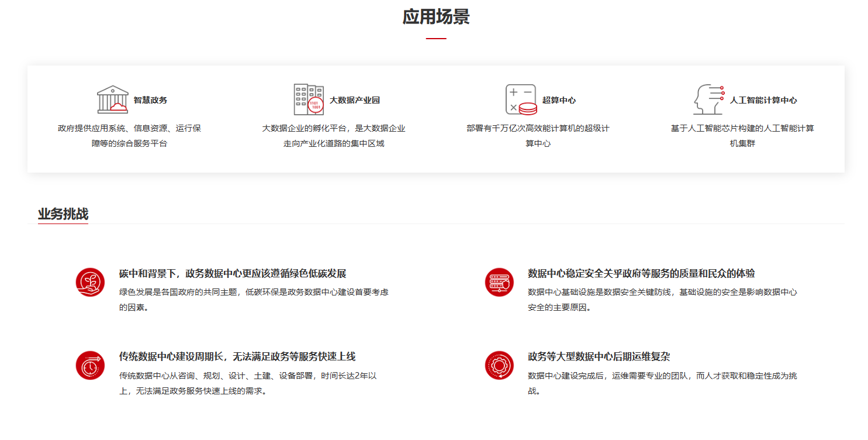The image size is (868, 440).
Task: Switch to the 业务挑战 tab heading
Action: coord(63,214)
